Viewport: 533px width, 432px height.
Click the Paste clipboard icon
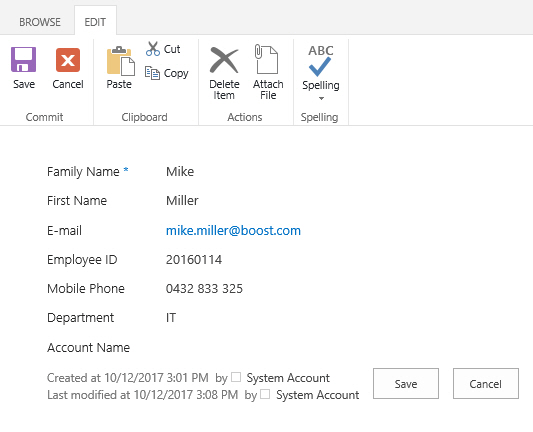(x=121, y=61)
